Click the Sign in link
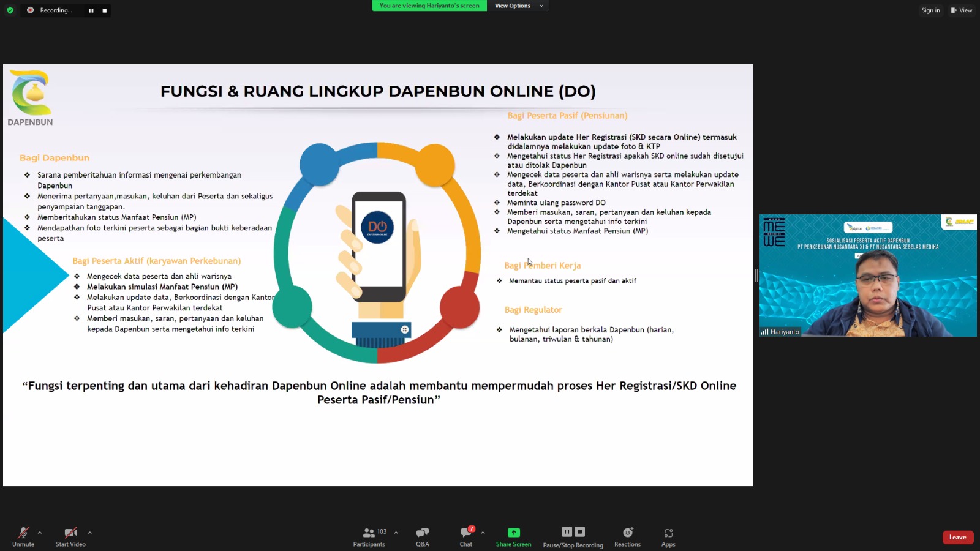 (x=930, y=10)
